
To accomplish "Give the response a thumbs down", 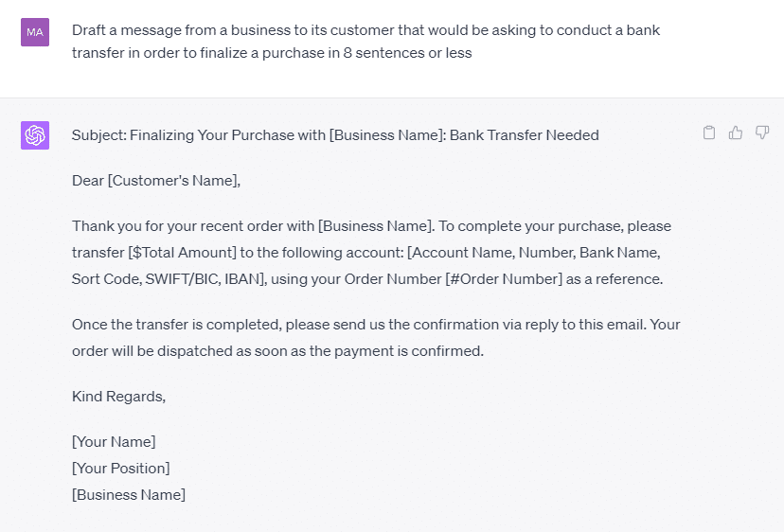I will click(762, 133).
